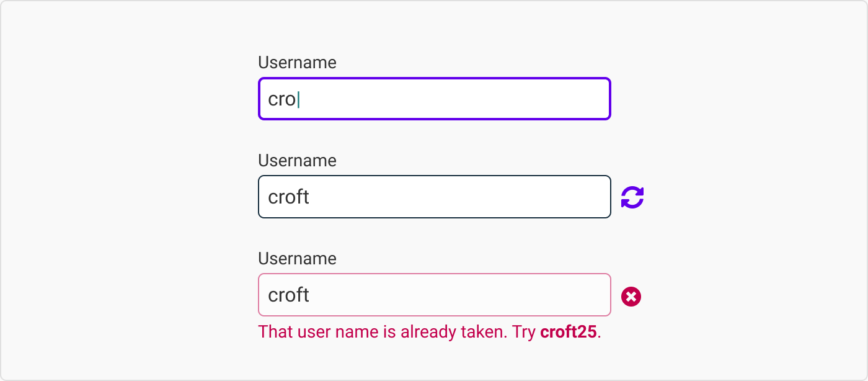Viewport: 868px width, 381px height.
Task: Place the cursor in the typed text 'cro'
Action: pyautogui.click(x=281, y=99)
